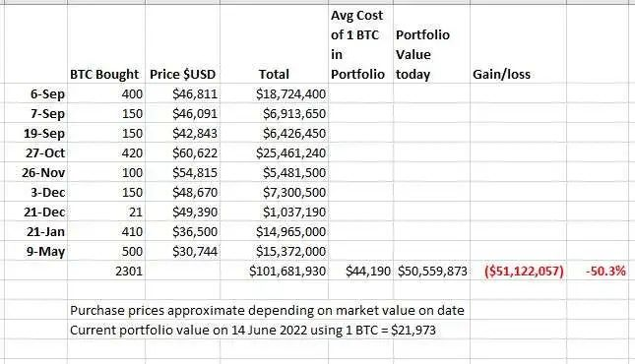Click the 27-Oct date cell
This screenshot has height=364, width=635.
pyautogui.click(x=33, y=152)
